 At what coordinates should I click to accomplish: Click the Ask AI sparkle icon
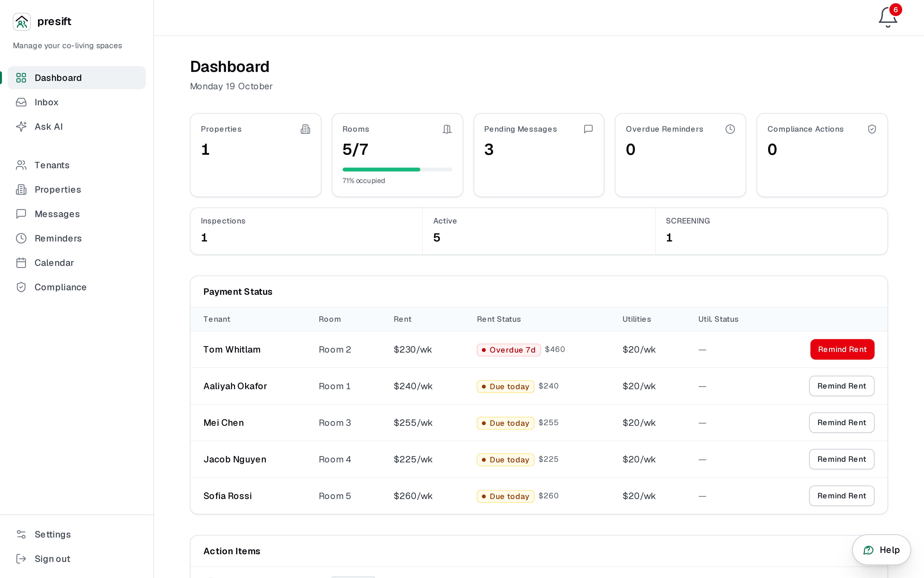pyautogui.click(x=21, y=127)
